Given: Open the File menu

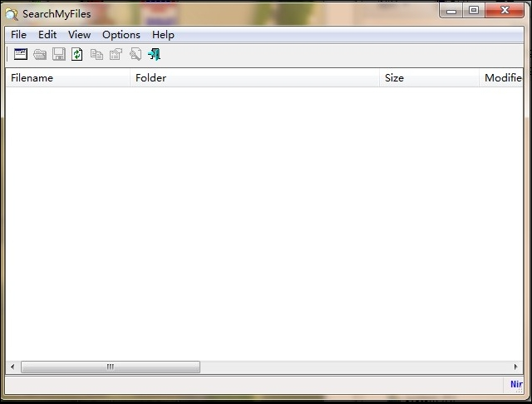Looking at the screenshot, I should pyautogui.click(x=18, y=35).
